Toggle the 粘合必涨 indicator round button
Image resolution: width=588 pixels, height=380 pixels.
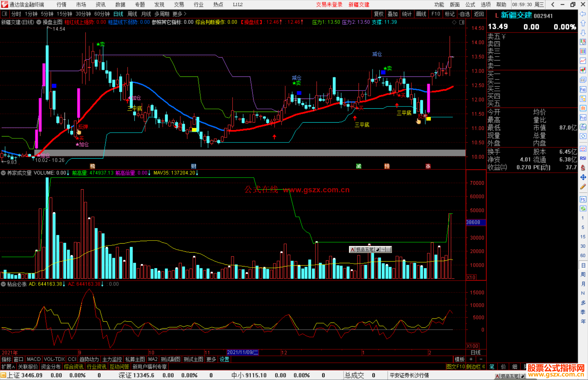[3, 284]
